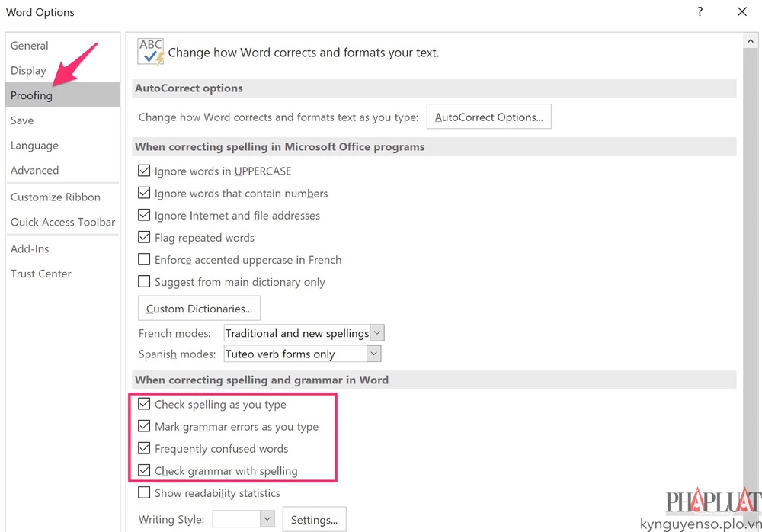Open the Writing Style dropdown
The height and width of the screenshot is (532, 762).
click(267, 520)
